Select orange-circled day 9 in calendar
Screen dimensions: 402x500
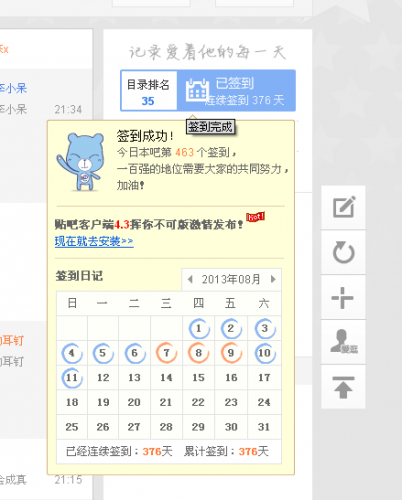point(231,353)
